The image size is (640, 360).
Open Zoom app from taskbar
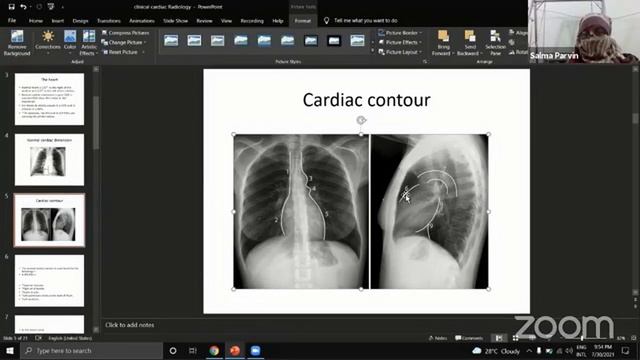pos(256,351)
